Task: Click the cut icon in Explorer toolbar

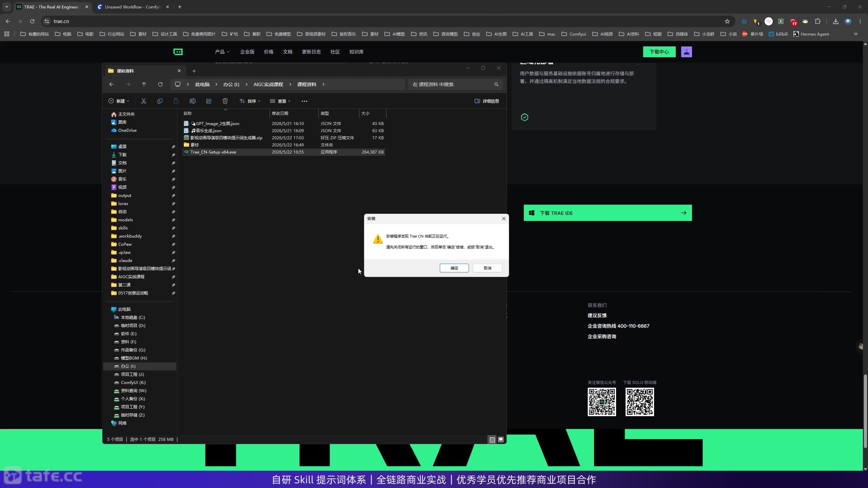Action: 144,101
